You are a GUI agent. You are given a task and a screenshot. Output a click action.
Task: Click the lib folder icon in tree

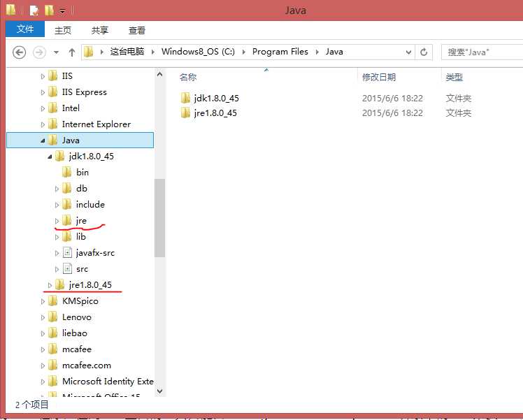pyautogui.click(x=66, y=236)
